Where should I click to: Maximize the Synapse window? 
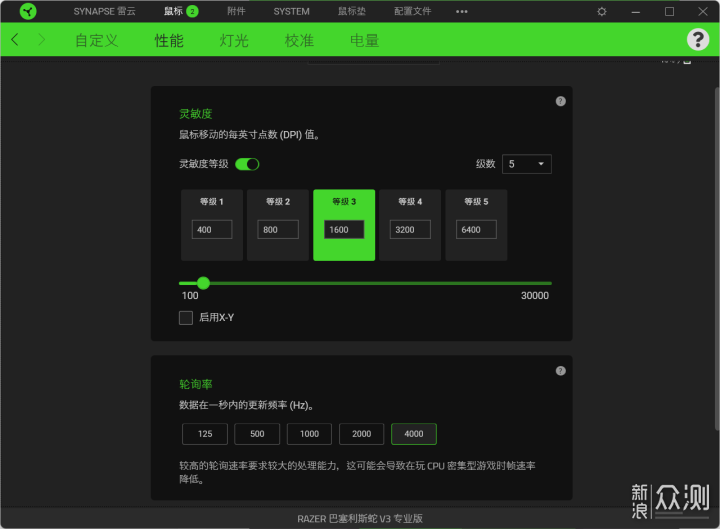[x=669, y=11]
